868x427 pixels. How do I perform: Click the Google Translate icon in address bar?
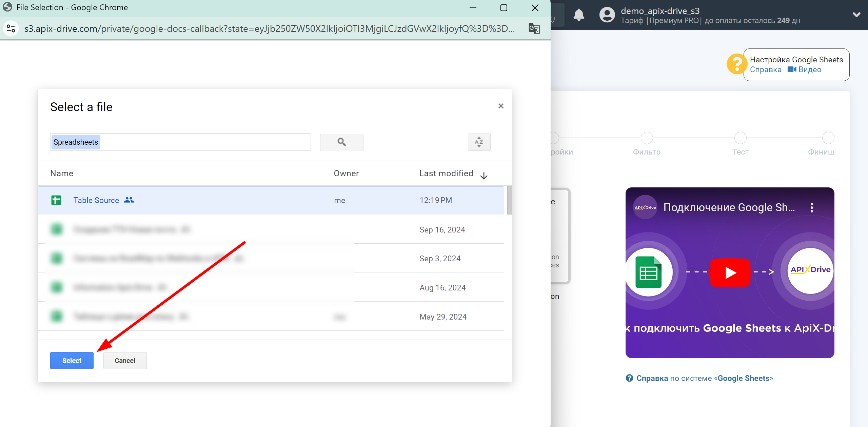tap(533, 28)
